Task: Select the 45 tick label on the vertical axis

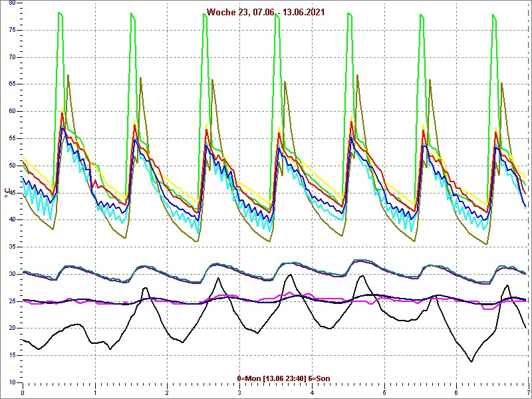Action: pos(11,193)
